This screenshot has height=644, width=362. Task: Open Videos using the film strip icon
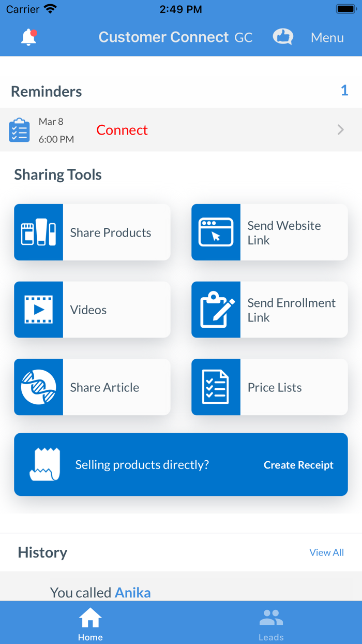click(x=38, y=310)
